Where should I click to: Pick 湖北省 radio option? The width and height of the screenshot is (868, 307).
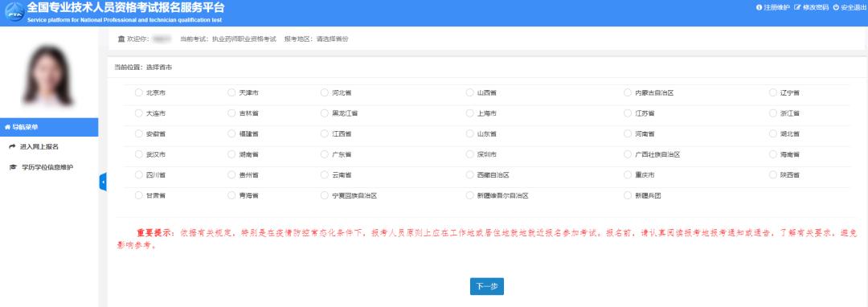click(x=773, y=133)
